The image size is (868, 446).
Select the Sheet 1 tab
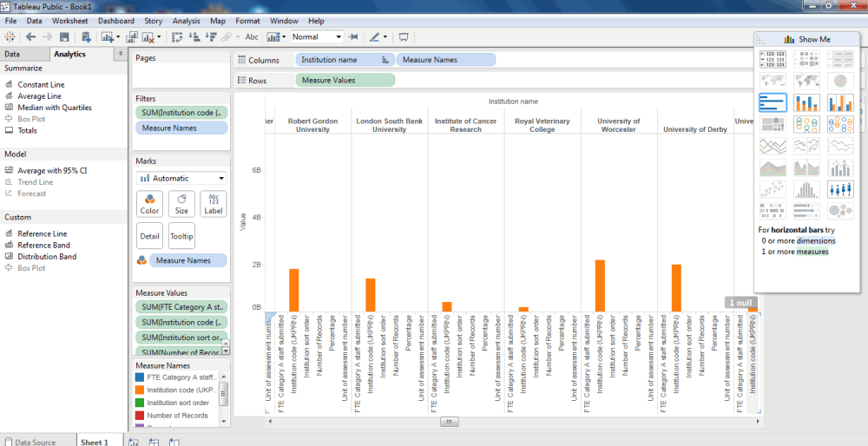click(x=94, y=443)
